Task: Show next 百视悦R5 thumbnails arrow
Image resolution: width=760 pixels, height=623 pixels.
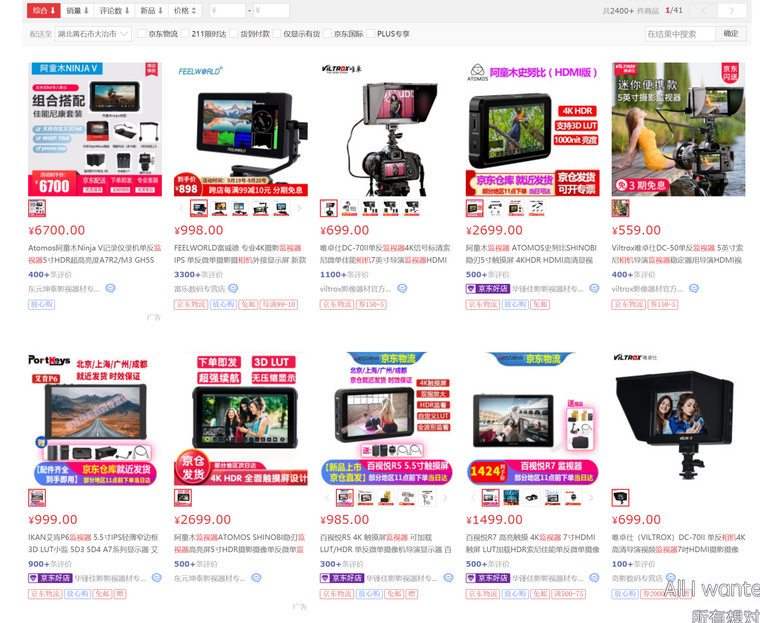Action: pos(445,497)
